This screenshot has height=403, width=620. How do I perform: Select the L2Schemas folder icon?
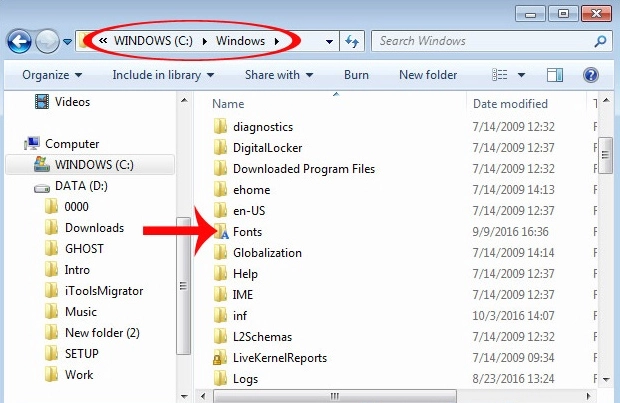click(220, 336)
